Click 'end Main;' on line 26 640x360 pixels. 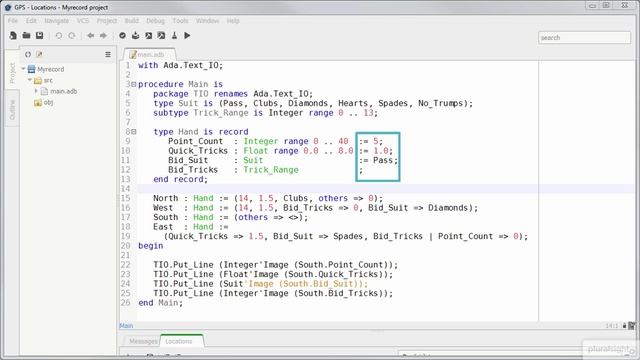tap(160, 303)
